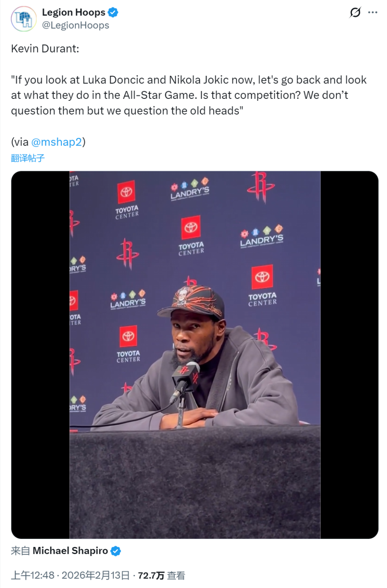Click the Rockets logo at video top right
This screenshot has height=588, width=387.
click(x=260, y=186)
